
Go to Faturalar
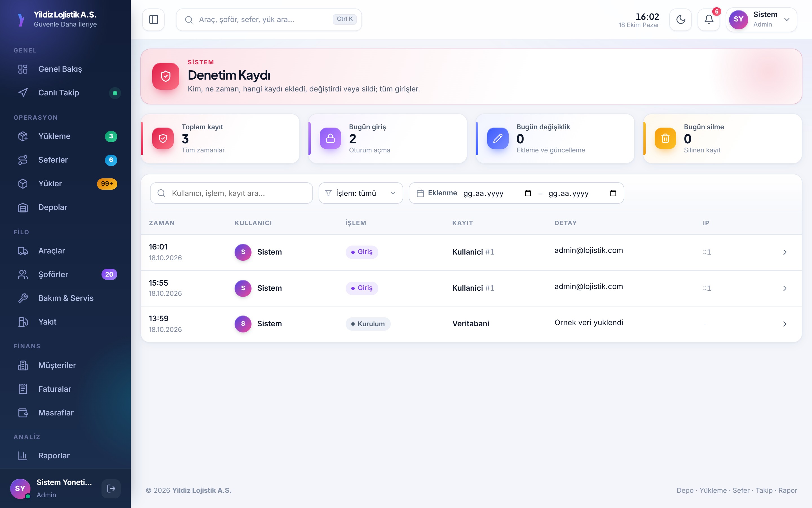click(65, 389)
